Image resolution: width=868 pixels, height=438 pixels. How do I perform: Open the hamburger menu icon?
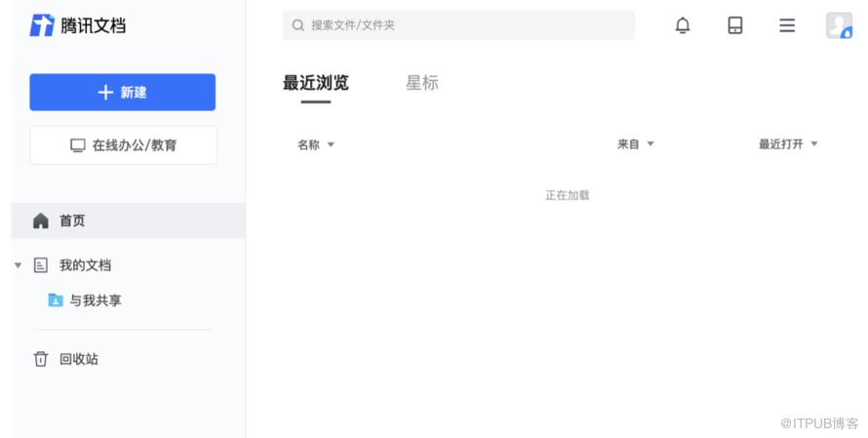coord(787,25)
